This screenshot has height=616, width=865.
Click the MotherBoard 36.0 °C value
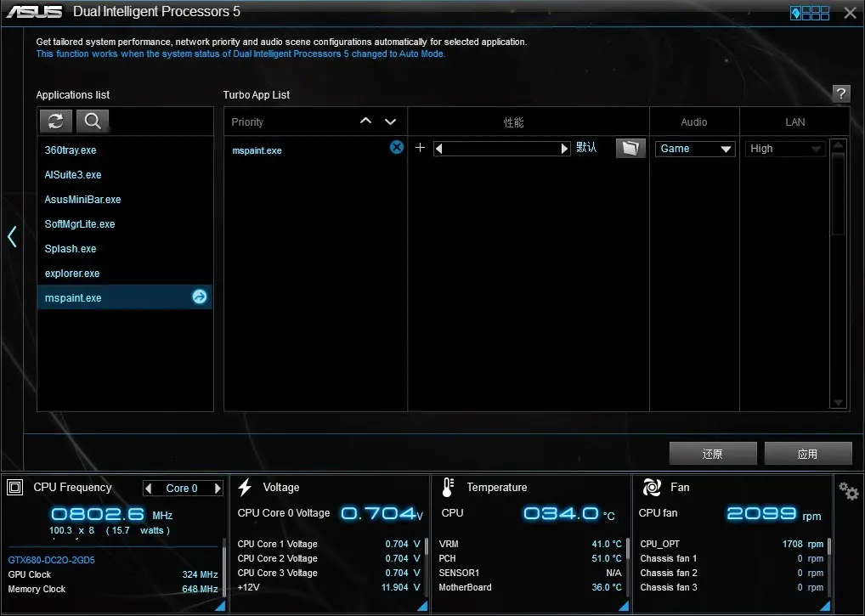[607, 587]
